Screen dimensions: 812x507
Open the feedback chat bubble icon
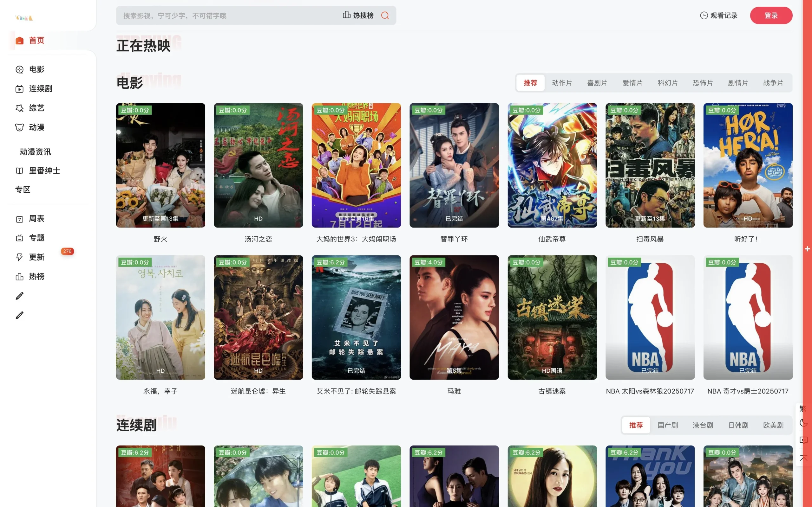coord(804,440)
